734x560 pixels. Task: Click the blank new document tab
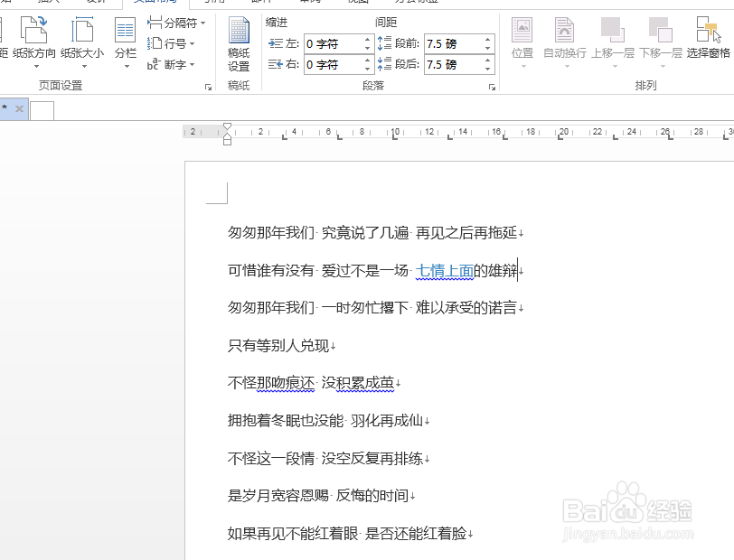[42, 111]
